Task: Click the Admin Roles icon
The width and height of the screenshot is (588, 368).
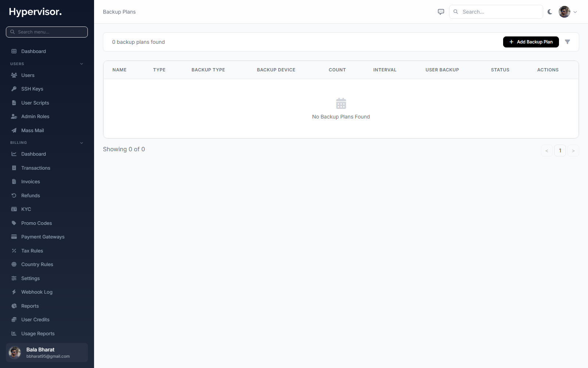Action: [14, 116]
